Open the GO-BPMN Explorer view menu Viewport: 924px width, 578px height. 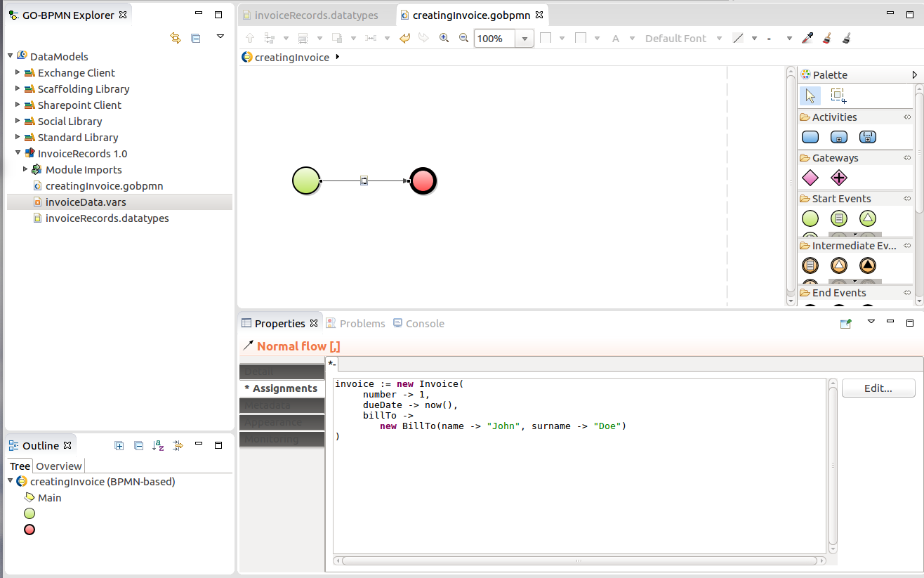coord(220,36)
